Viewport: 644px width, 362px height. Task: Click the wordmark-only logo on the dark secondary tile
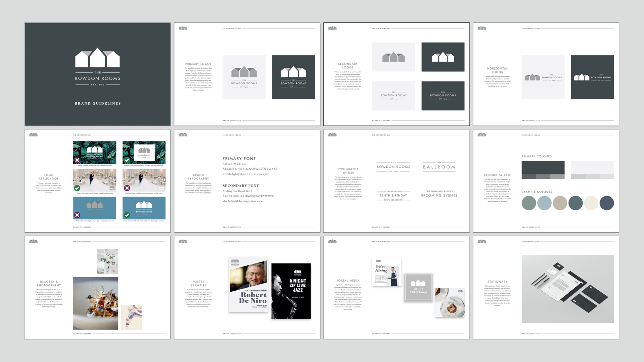tap(443, 96)
